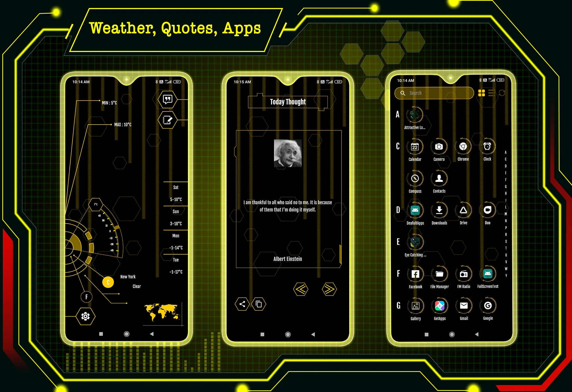Click the copy quote button
572x392 pixels.
(260, 304)
